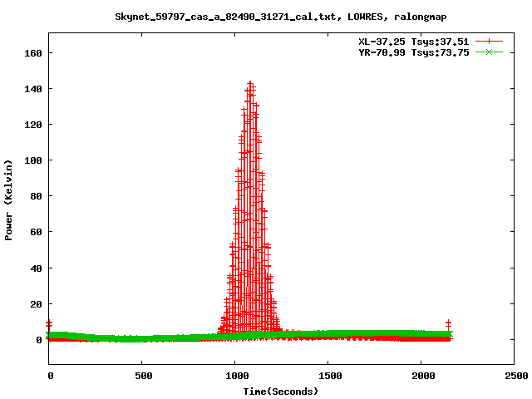Click the Power (Kelvin) y-axis label

8,200
